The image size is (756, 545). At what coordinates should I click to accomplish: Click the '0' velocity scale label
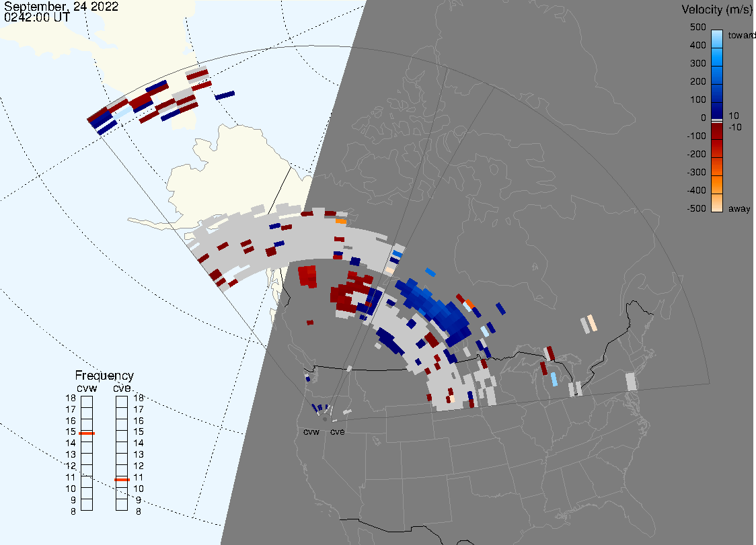pyautogui.click(x=704, y=118)
